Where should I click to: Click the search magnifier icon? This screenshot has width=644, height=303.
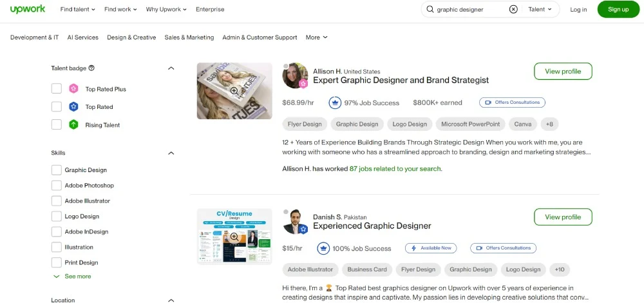(x=430, y=10)
